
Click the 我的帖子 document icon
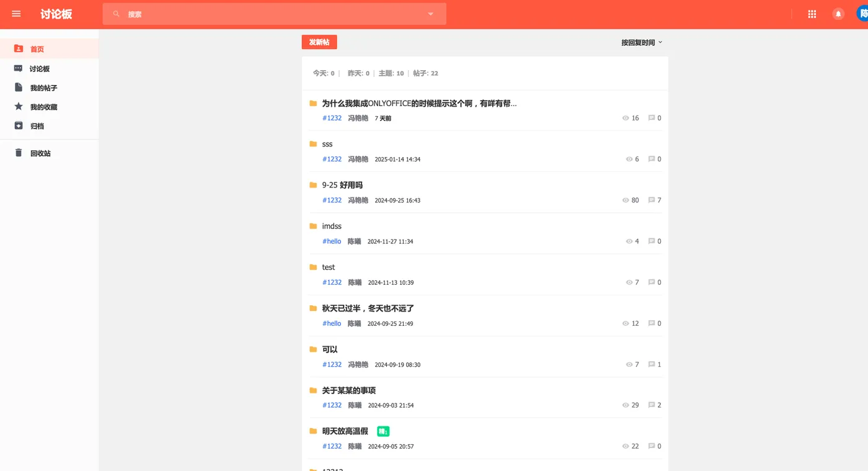click(19, 87)
